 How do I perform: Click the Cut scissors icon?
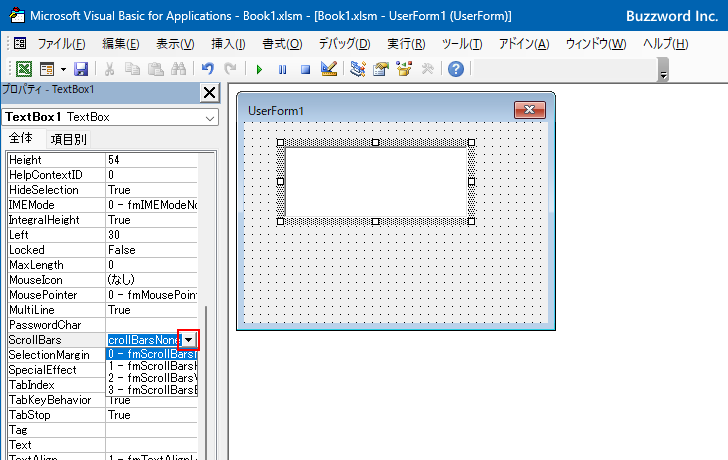[x=110, y=69]
